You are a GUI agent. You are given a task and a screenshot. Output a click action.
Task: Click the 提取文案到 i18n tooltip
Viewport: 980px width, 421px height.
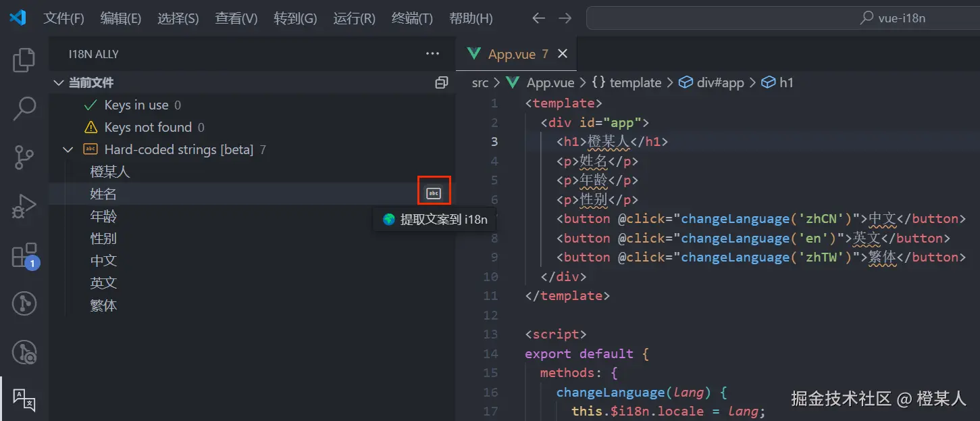tap(435, 220)
